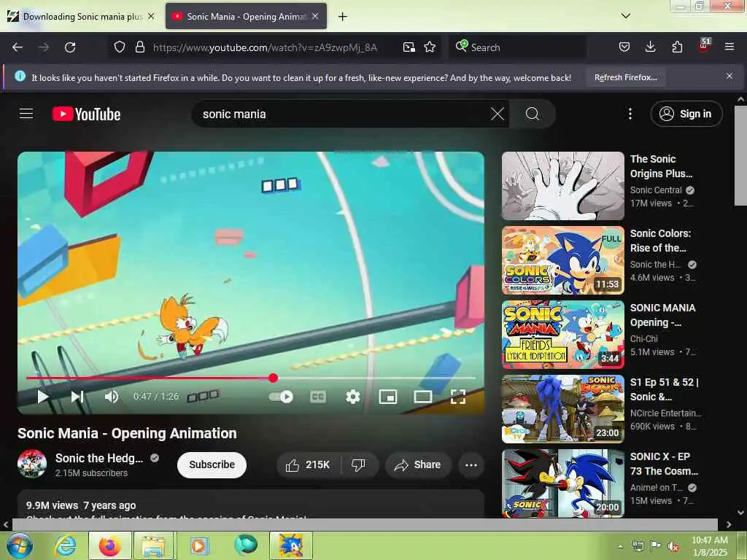Dislike the video thumbs down
Image resolution: width=747 pixels, height=560 pixels.
[358, 464]
